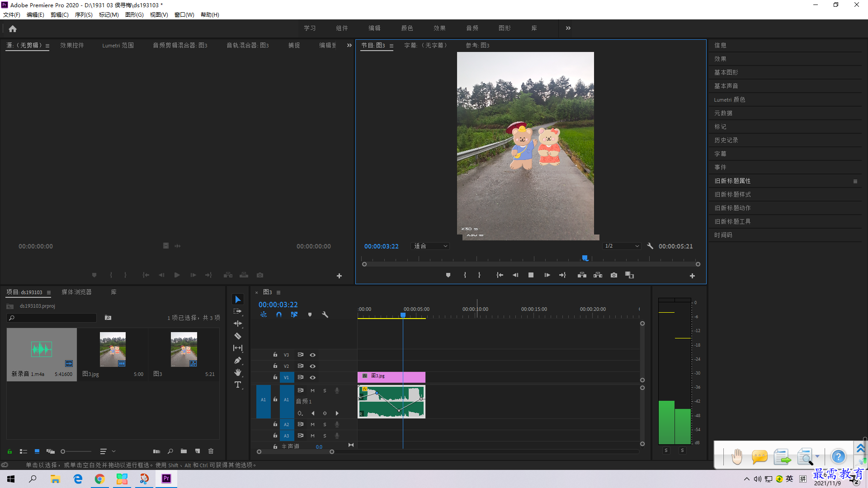This screenshot has width=868, height=488.
Task: Click Mark Out bracket in Program monitor
Action: pyautogui.click(x=479, y=275)
